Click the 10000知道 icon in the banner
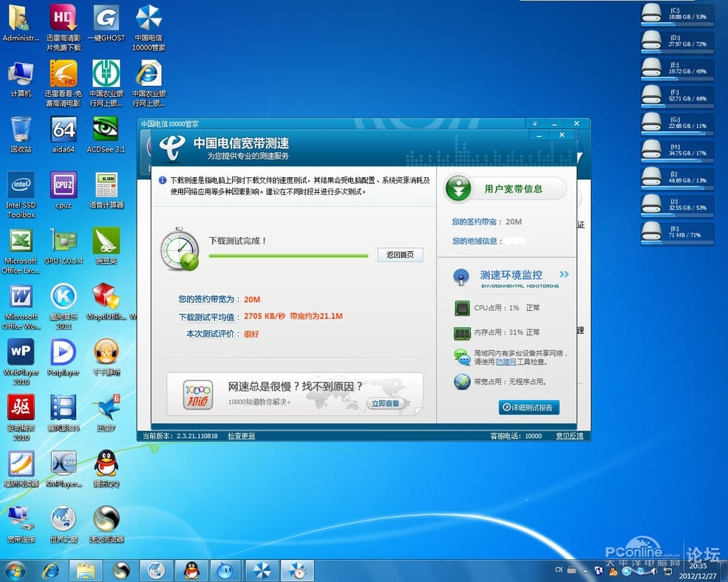 point(198,395)
